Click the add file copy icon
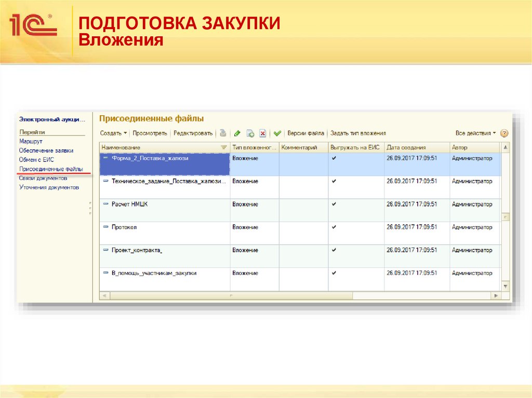Screen dimensions: 532x398 [x=250, y=133]
